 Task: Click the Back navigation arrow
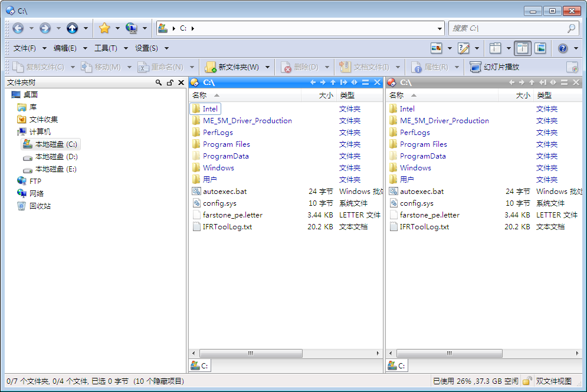click(18, 28)
